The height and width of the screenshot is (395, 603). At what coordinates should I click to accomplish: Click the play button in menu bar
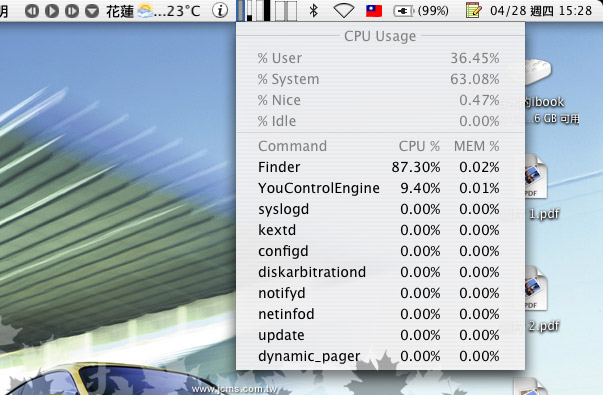tap(52, 11)
